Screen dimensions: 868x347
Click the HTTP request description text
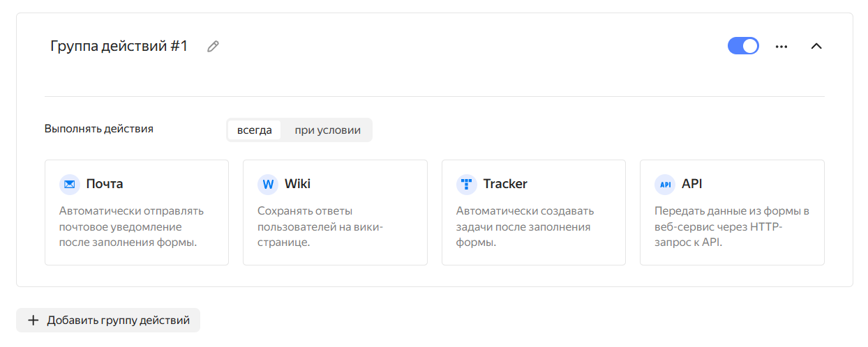tap(731, 226)
